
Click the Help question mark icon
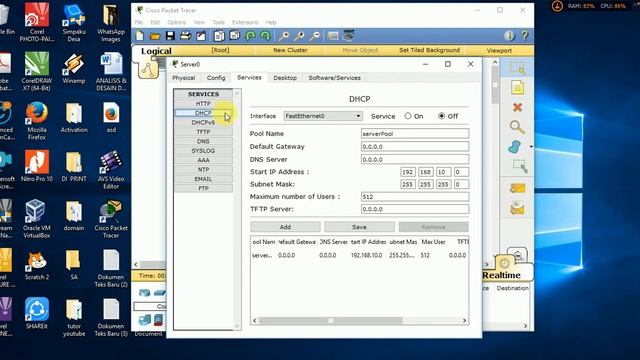tap(525, 36)
